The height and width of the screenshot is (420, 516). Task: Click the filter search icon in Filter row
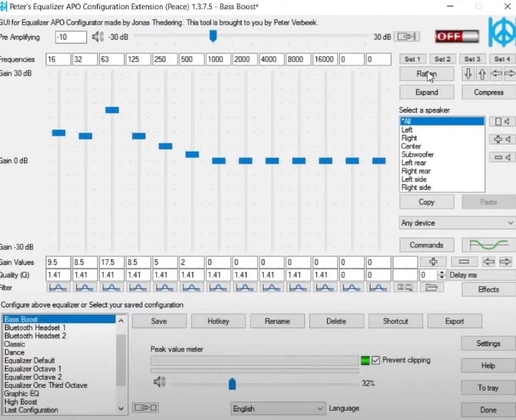click(405, 288)
